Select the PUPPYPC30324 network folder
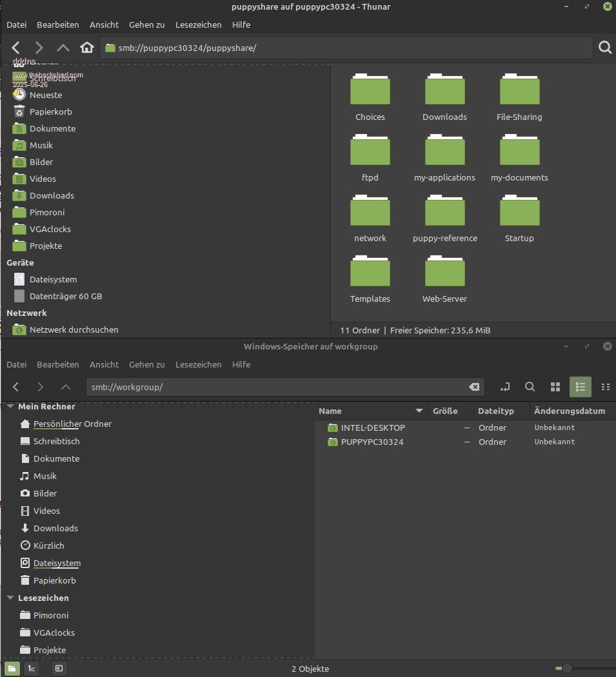 [x=372, y=442]
